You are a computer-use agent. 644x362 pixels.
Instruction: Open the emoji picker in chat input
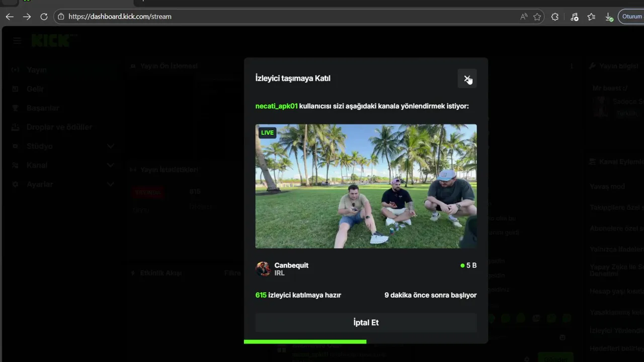point(562,337)
